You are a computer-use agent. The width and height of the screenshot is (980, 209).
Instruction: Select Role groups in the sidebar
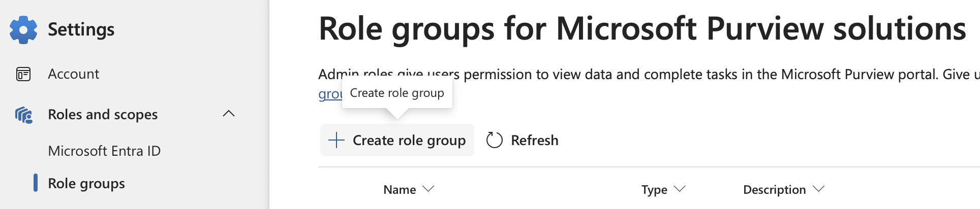point(86,183)
